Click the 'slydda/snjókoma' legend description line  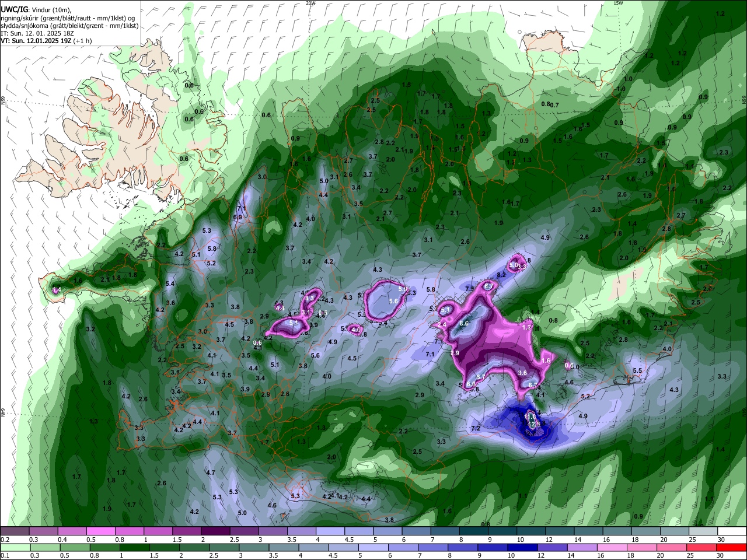tap(69, 26)
